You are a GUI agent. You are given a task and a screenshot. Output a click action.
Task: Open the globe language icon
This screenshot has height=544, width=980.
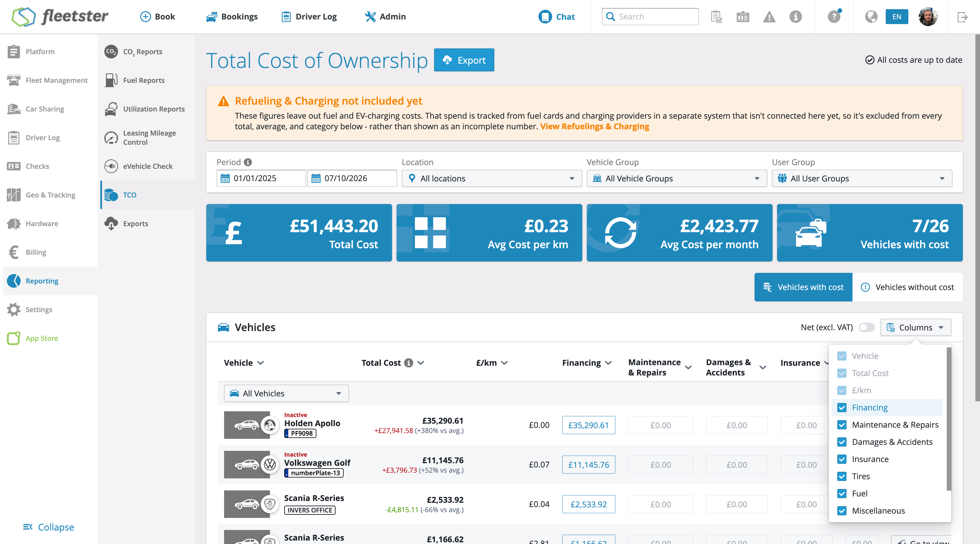pyautogui.click(x=871, y=17)
